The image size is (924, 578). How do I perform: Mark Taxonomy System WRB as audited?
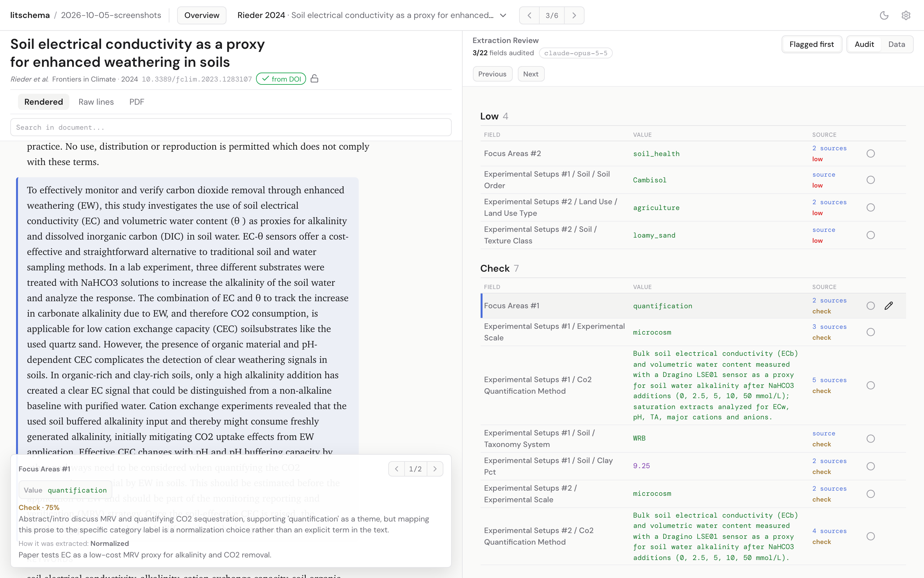tap(870, 438)
